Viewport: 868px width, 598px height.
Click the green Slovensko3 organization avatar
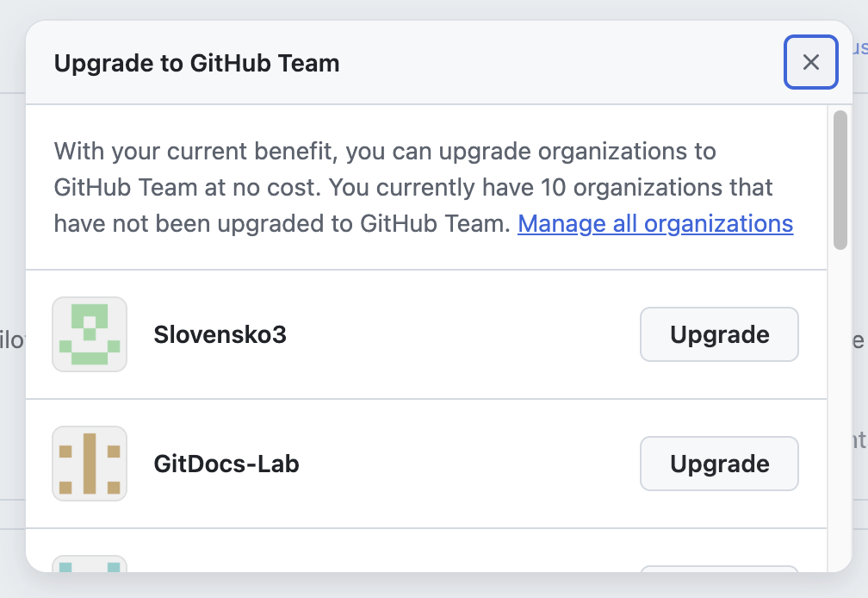pyautogui.click(x=90, y=334)
